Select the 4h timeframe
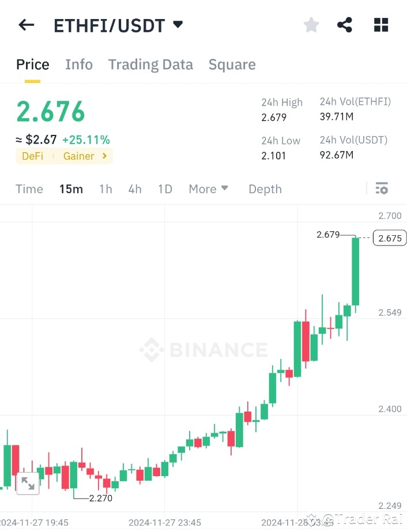This screenshot has width=407, height=532. pyautogui.click(x=134, y=188)
